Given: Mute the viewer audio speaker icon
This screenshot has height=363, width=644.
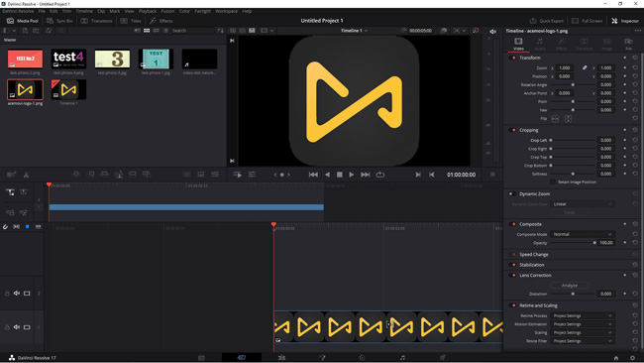Looking at the screenshot, I should 492,32.
